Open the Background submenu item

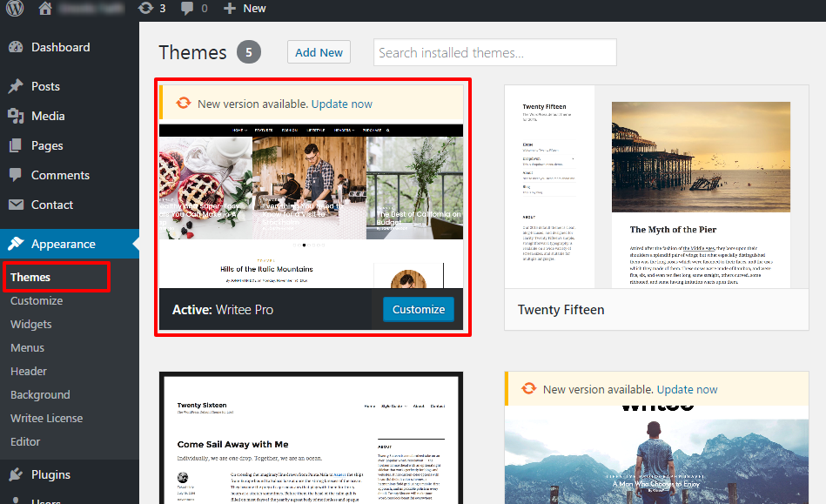tap(40, 394)
